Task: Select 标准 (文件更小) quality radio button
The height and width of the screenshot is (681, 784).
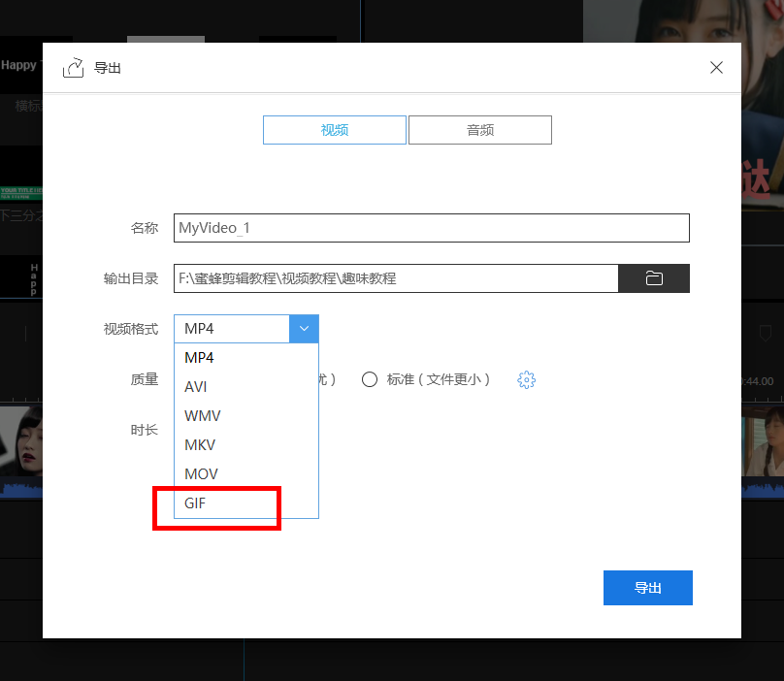Action: click(x=370, y=379)
